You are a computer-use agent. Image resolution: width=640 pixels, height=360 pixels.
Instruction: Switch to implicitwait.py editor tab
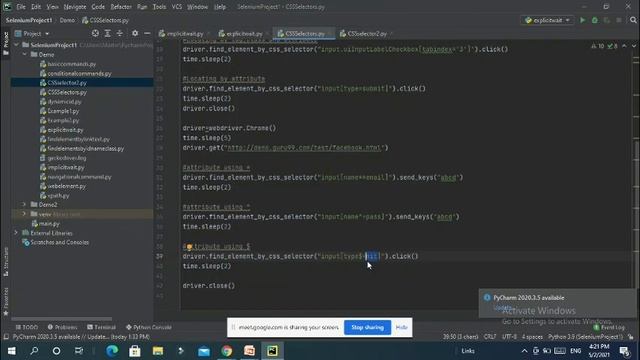[x=184, y=33]
